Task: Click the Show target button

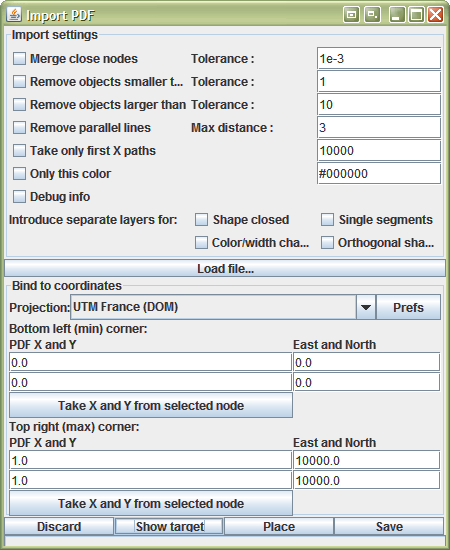Action: point(169,526)
